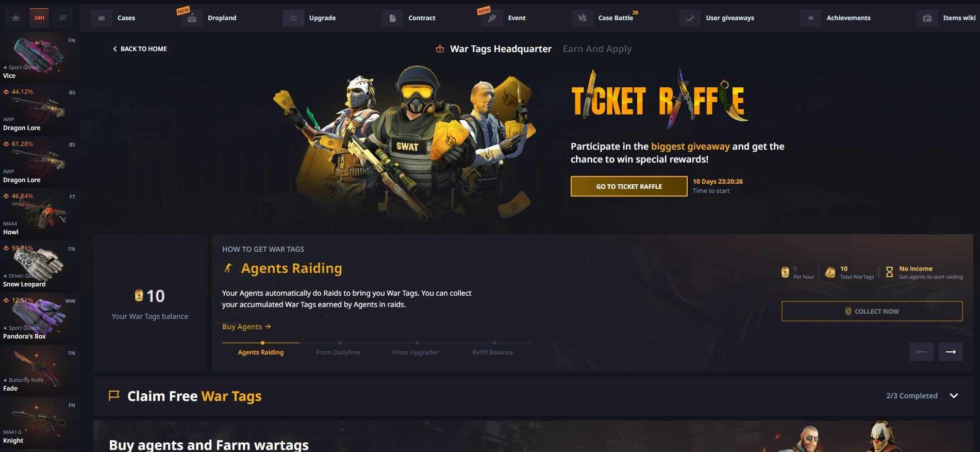Click the Case Battle VS icon
Viewport: 980px width, 452px height.
coord(582,18)
